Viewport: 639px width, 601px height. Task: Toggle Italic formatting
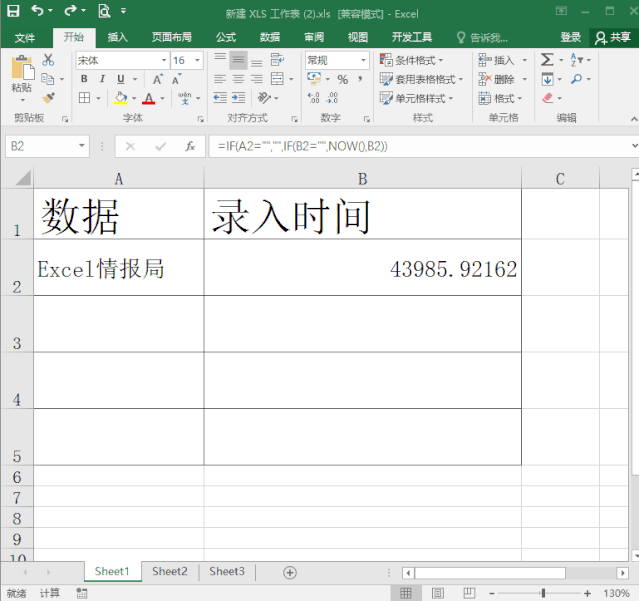tap(102, 79)
